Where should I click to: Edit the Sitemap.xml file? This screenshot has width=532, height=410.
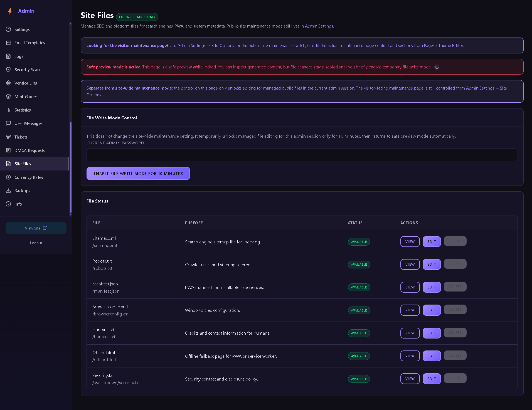pyautogui.click(x=432, y=241)
